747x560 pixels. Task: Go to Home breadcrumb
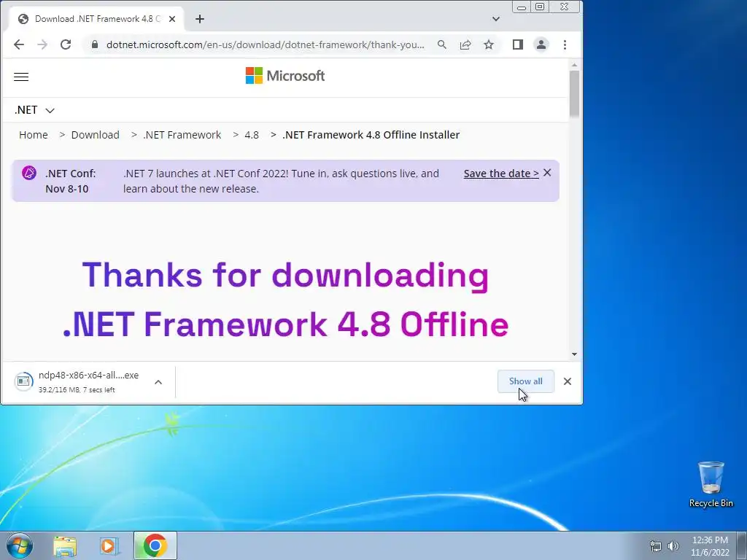[34, 135]
